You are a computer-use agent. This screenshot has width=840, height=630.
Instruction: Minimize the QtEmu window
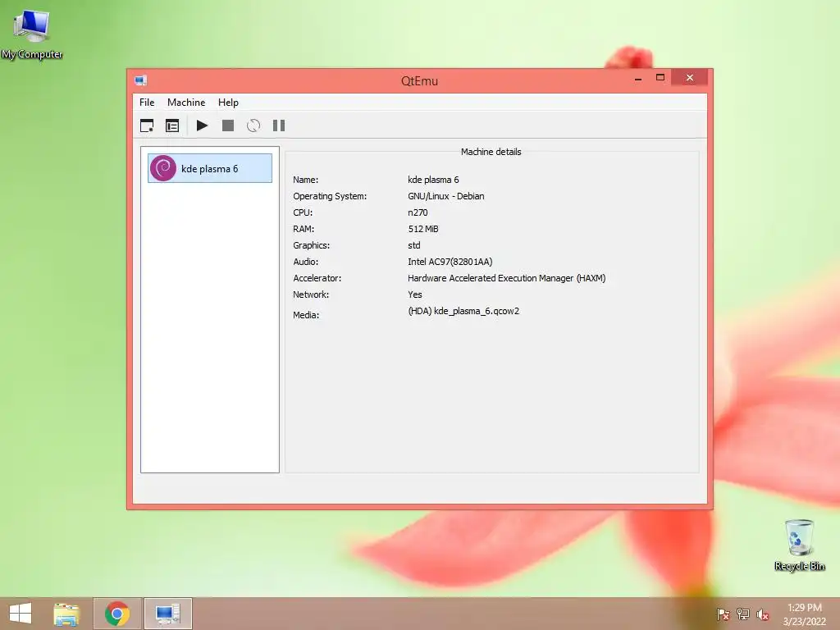638,78
